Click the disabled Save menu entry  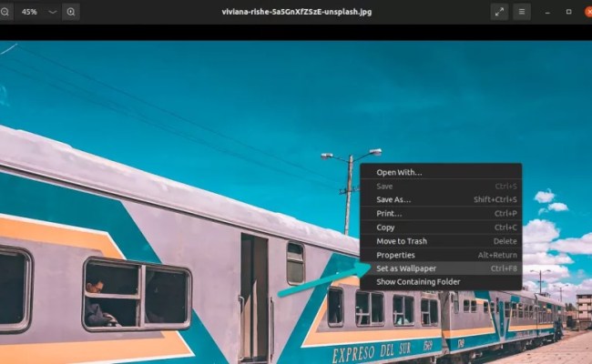(x=441, y=187)
